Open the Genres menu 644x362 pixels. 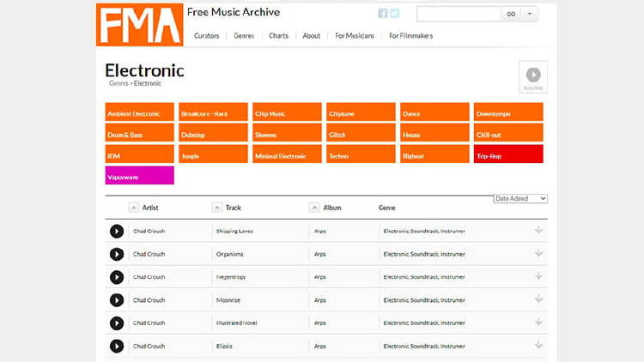pos(244,36)
